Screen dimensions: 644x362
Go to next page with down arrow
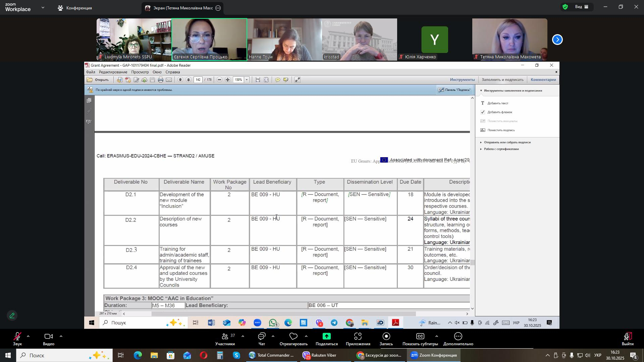(189, 80)
